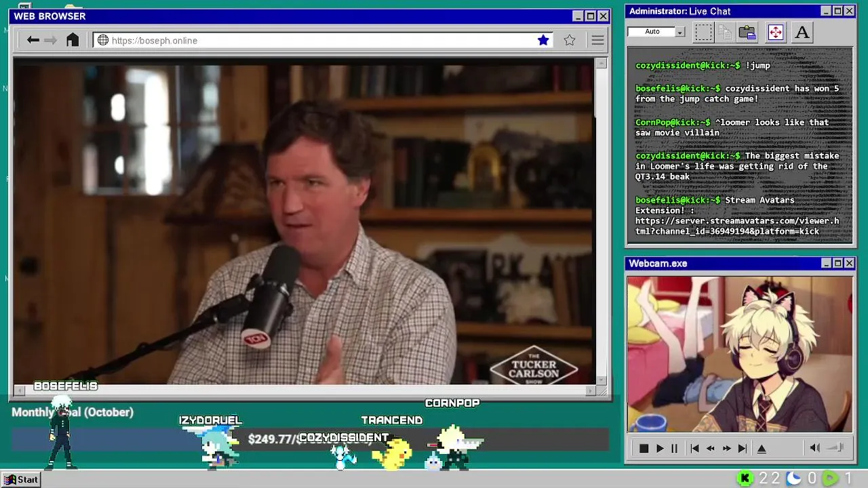Minimize the Live Chat window
This screenshot has width=868, height=488.
point(826,11)
